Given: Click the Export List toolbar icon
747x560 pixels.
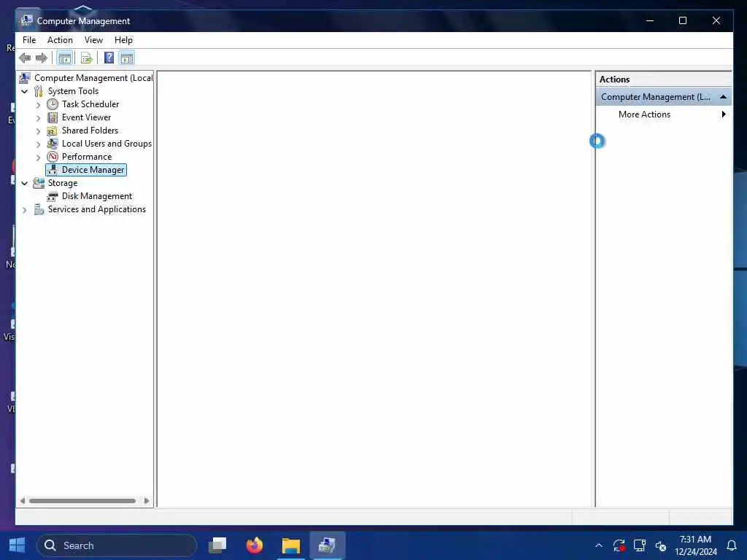Looking at the screenshot, I should tap(86, 58).
